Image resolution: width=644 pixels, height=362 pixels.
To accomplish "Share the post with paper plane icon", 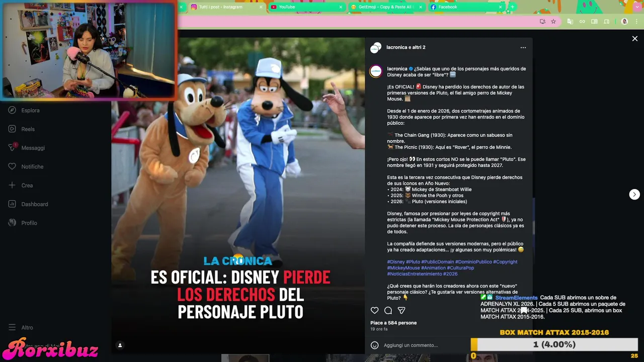I will tap(401, 310).
